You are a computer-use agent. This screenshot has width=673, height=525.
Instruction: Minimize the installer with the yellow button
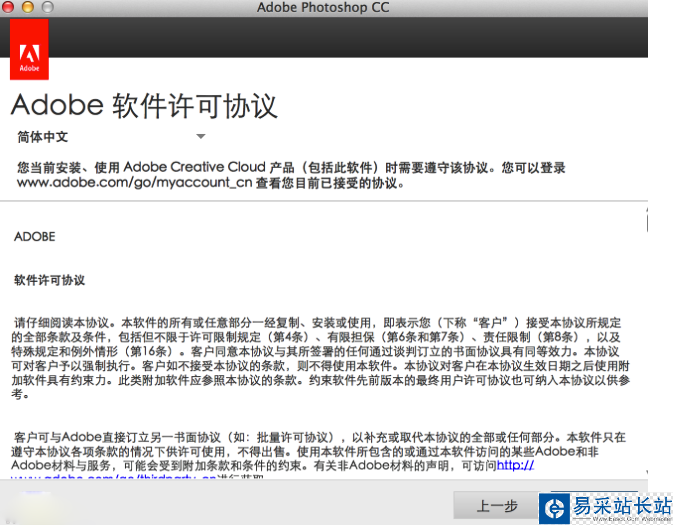coord(28,7)
